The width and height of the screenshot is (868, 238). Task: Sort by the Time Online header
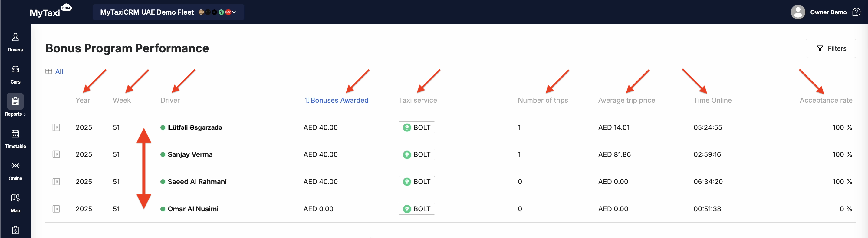tap(712, 100)
